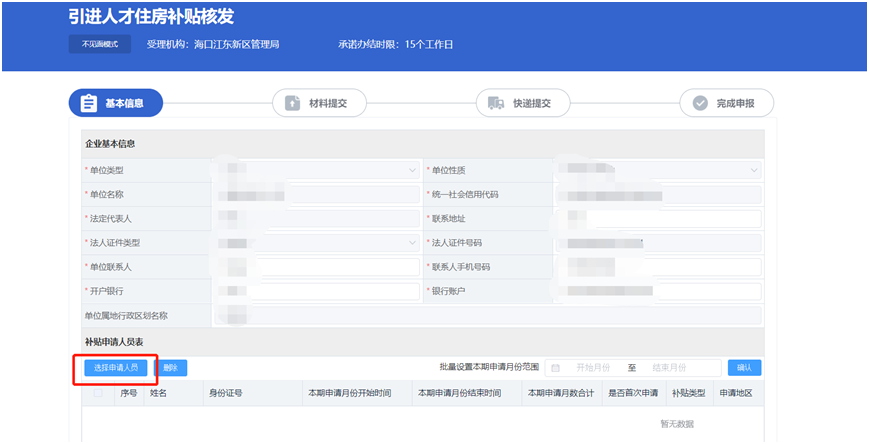Screen dimensions: 869x444
Task: Click the 材料提交 upload icon
Action: click(292, 103)
